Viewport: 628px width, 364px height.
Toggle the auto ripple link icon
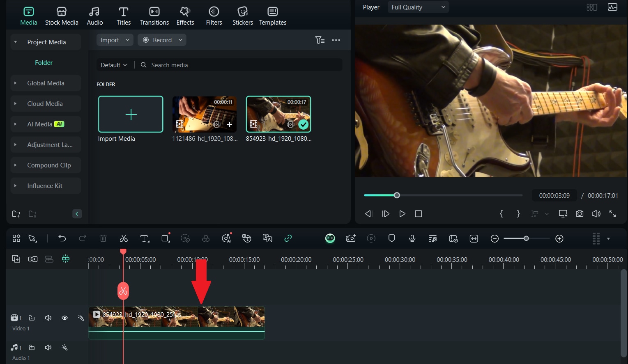[x=288, y=238]
